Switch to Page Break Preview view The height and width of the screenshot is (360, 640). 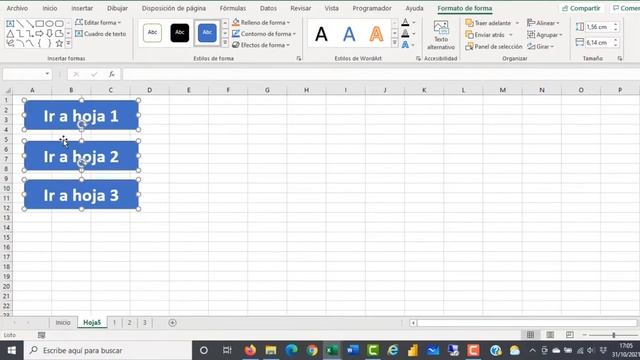pyautogui.click(x=570, y=335)
